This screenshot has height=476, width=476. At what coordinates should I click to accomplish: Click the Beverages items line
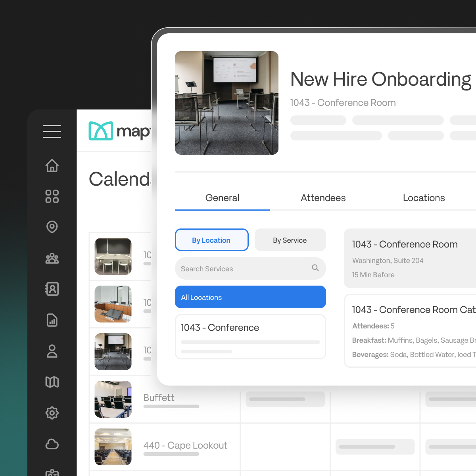(x=414, y=355)
